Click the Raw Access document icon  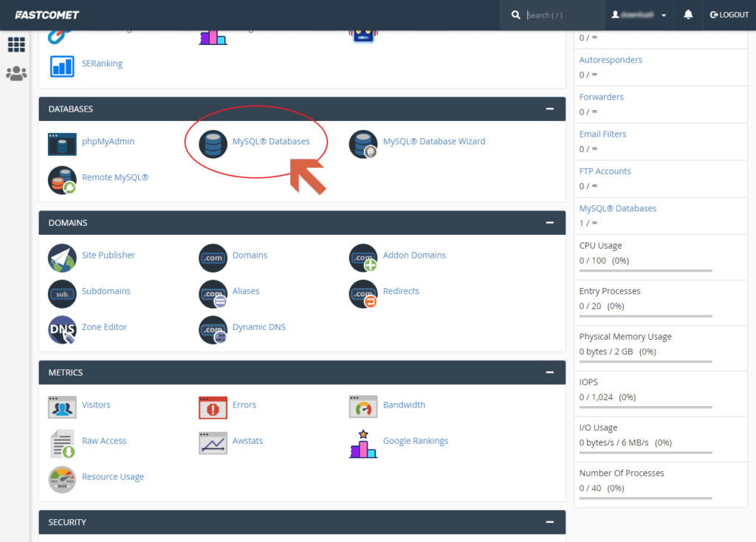tap(63, 444)
